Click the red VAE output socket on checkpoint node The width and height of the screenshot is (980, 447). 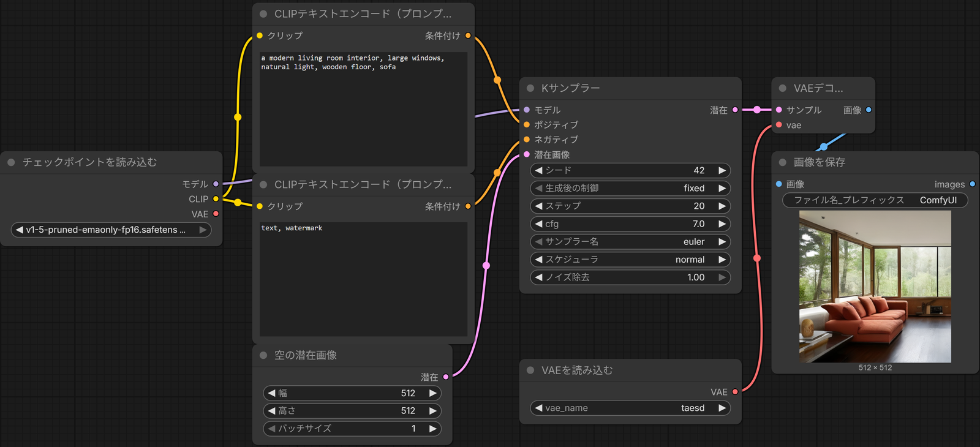coord(216,214)
